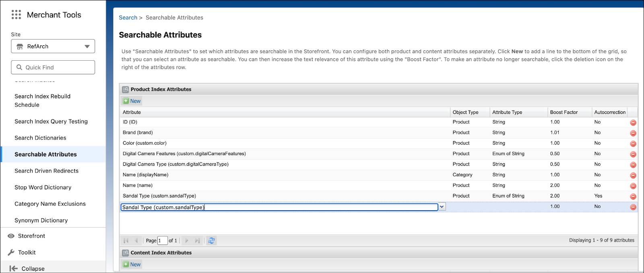Click the page number input box
644x273 pixels.
tap(162, 240)
